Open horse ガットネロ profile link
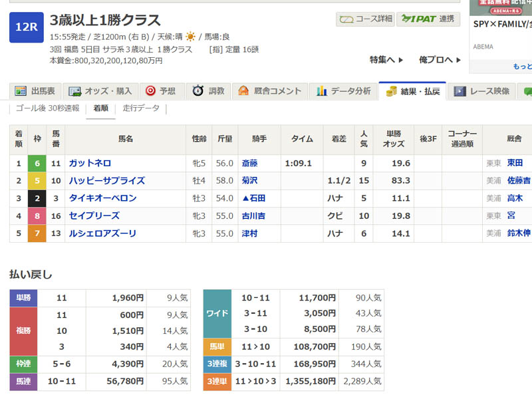532x399 pixels. click(91, 163)
